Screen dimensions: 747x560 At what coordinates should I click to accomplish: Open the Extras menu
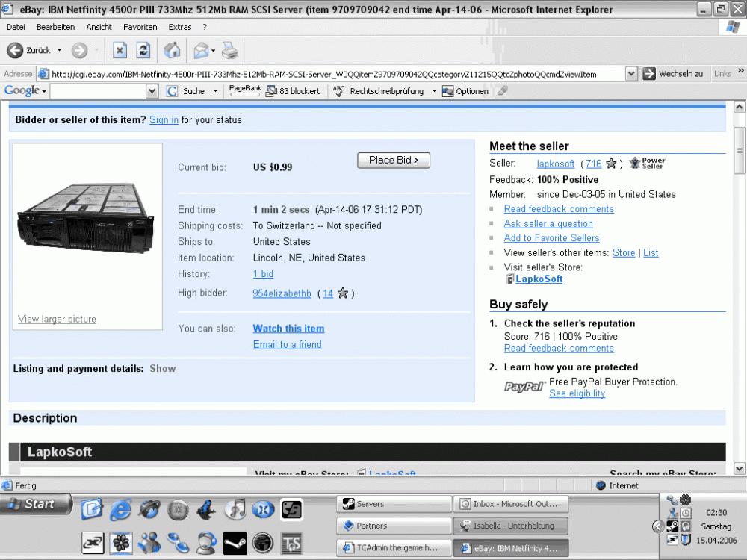[x=179, y=27]
